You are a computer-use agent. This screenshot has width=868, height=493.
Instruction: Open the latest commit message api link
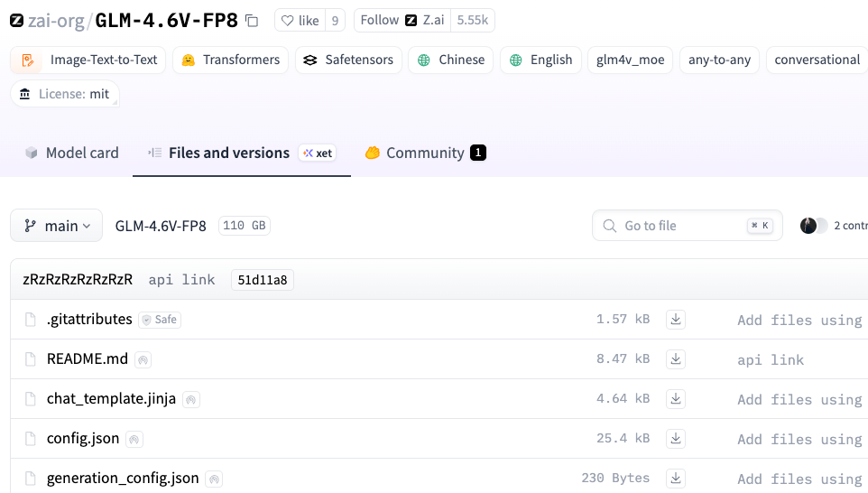(x=181, y=280)
